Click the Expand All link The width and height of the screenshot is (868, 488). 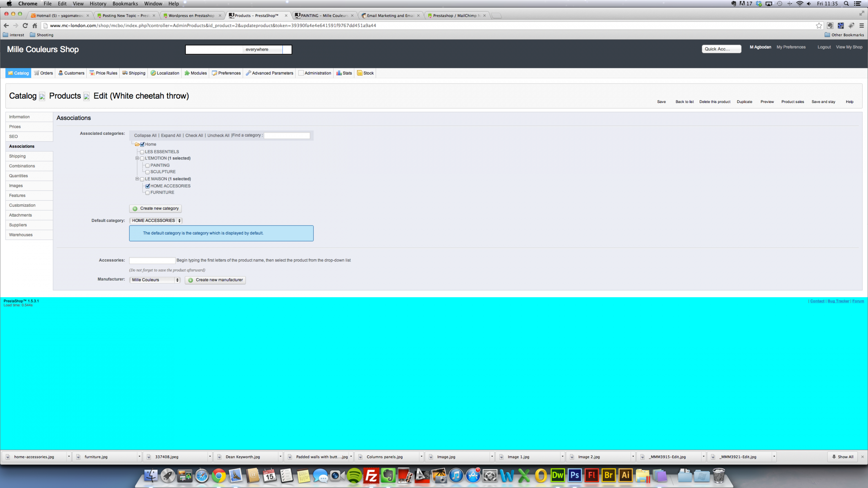click(171, 136)
